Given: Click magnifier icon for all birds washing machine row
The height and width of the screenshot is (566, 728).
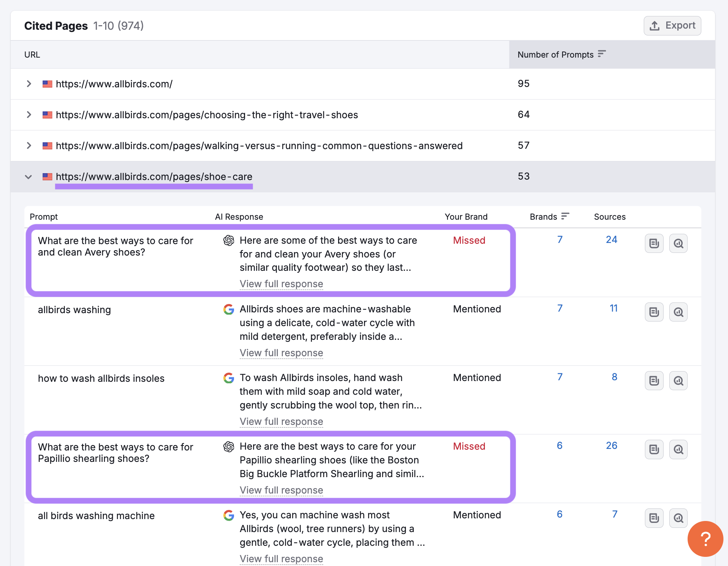Looking at the screenshot, I should pos(678,518).
